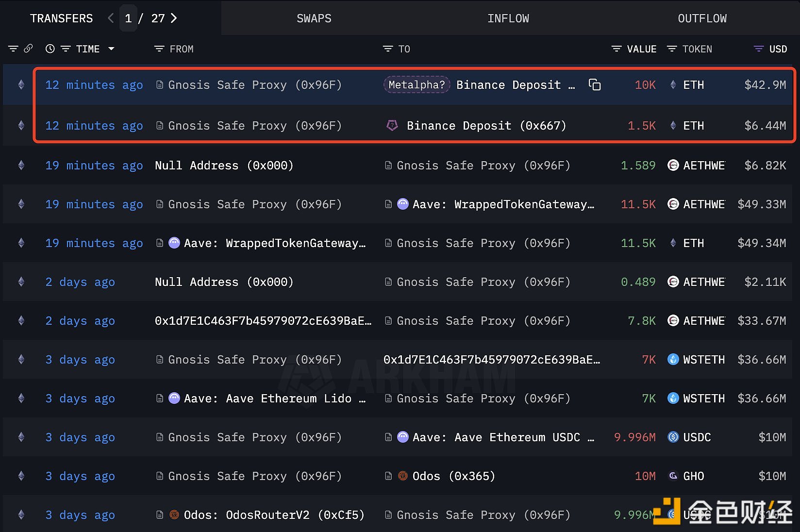This screenshot has height=532, width=800.
Task: Switch to the SWAPS tab
Action: 314,18
